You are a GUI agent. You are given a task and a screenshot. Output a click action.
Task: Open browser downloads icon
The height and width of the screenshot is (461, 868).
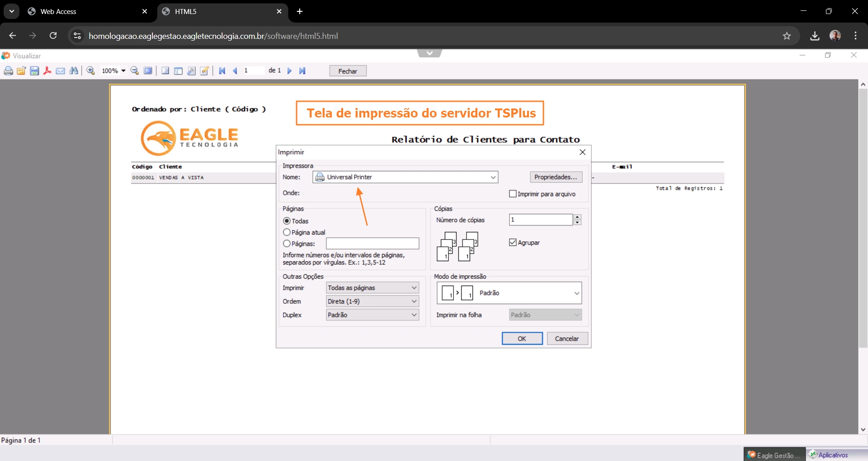point(815,36)
